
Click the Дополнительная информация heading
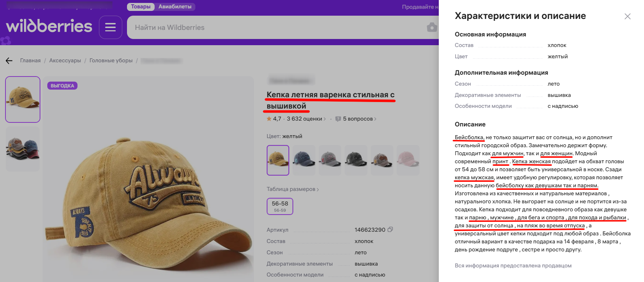click(501, 73)
